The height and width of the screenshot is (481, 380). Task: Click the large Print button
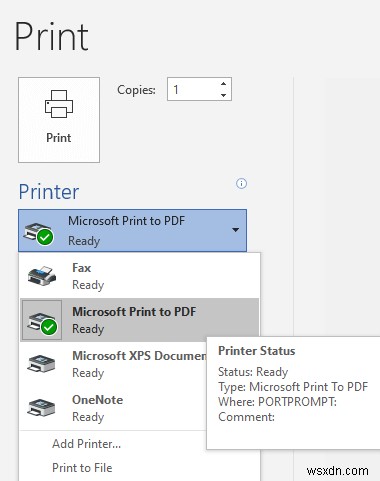[x=59, y=120]
